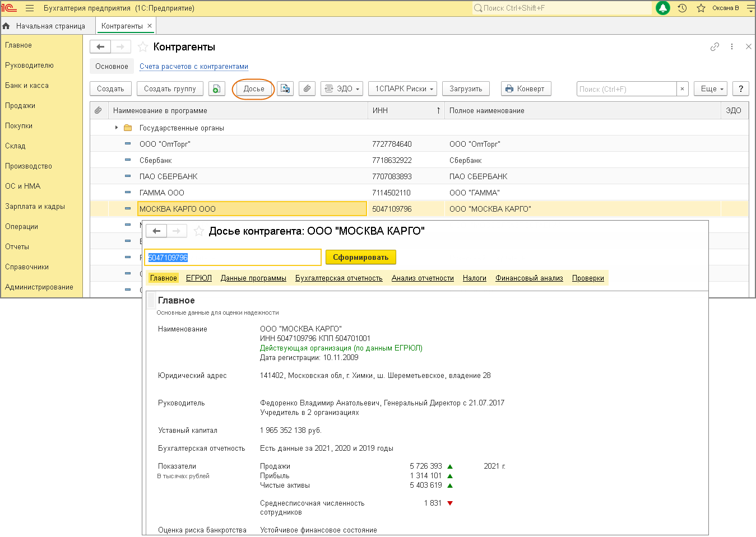The height and width of the screenshot is (537, 756).
Task: Clear the Поиск (Ctrl+F) field with x
Action: tap(682, 88)
